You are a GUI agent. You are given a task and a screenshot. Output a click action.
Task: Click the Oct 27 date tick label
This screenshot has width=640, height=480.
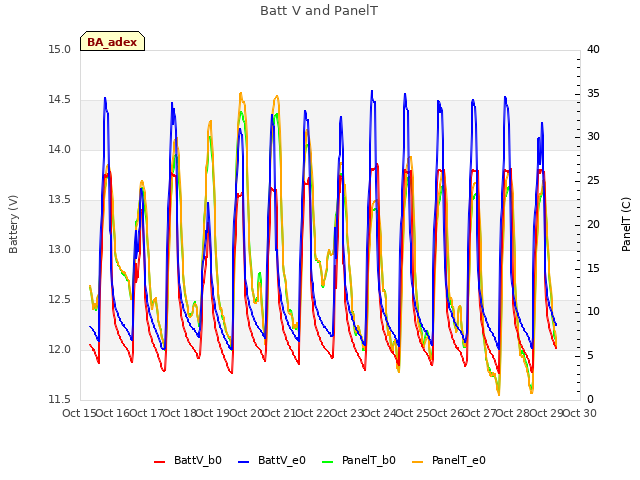480,414
